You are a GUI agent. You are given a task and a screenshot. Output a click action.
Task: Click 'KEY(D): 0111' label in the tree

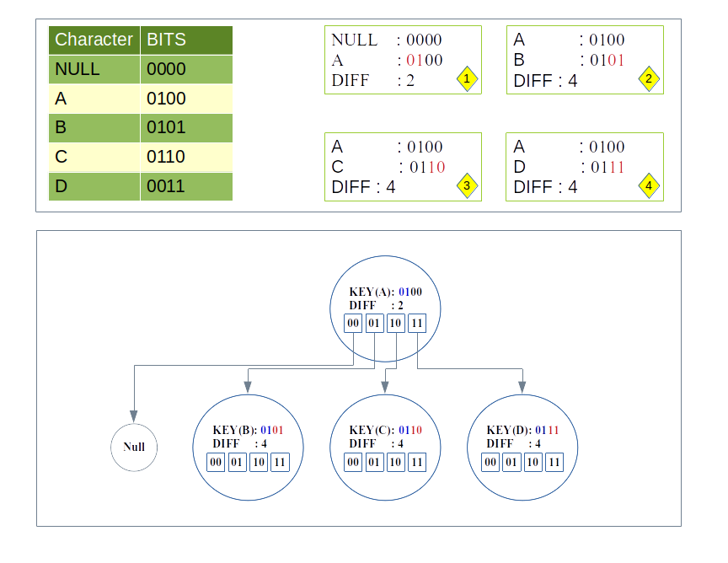(522, 430)
